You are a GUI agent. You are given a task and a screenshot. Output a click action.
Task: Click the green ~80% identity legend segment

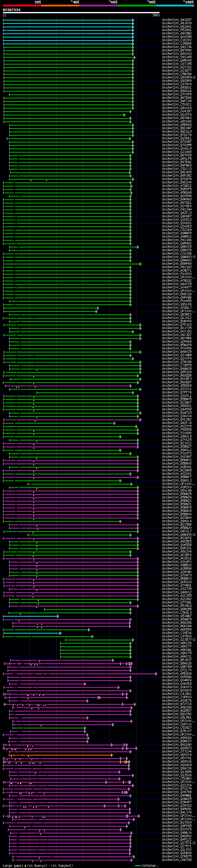[137, 6]
